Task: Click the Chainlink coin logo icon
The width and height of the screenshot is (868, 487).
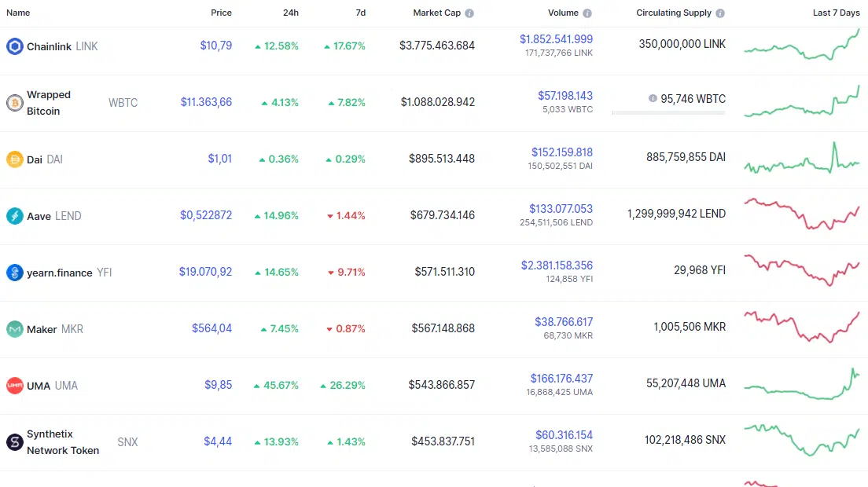Action: (14, 46)
